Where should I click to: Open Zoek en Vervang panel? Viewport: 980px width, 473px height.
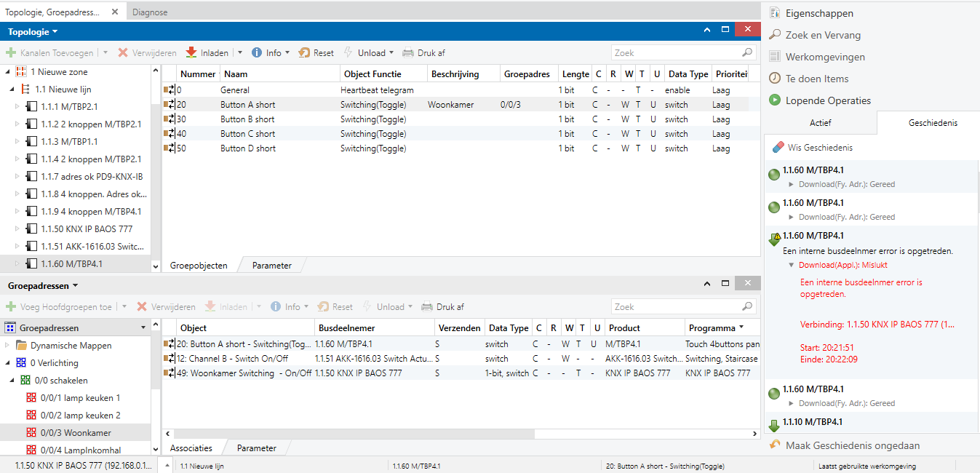(815, 35)
